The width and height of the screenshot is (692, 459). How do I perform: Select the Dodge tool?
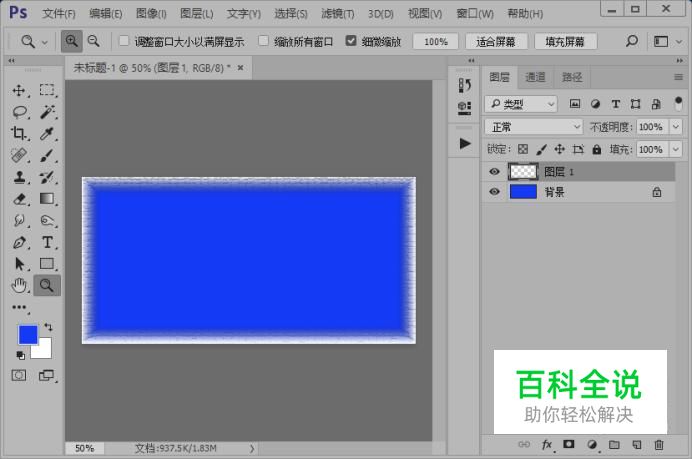point(47,220)
